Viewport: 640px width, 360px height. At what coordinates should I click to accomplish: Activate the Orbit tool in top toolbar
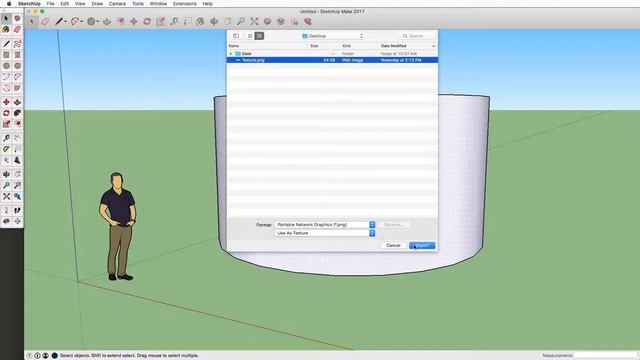click(x=213, y=21)
